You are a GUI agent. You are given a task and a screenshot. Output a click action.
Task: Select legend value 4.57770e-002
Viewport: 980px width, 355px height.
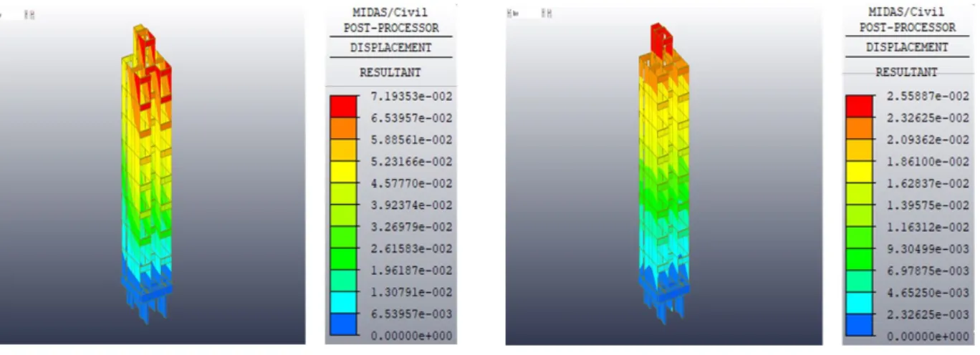(410, 183)
